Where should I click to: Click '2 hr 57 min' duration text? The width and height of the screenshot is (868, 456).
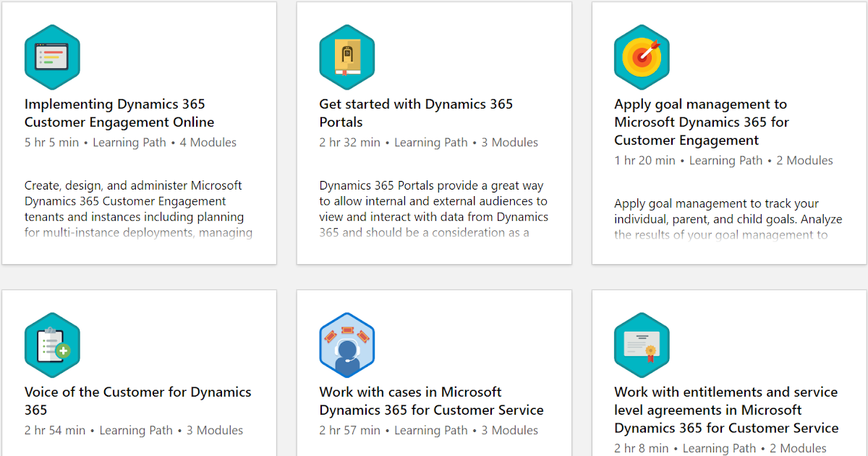350,430
